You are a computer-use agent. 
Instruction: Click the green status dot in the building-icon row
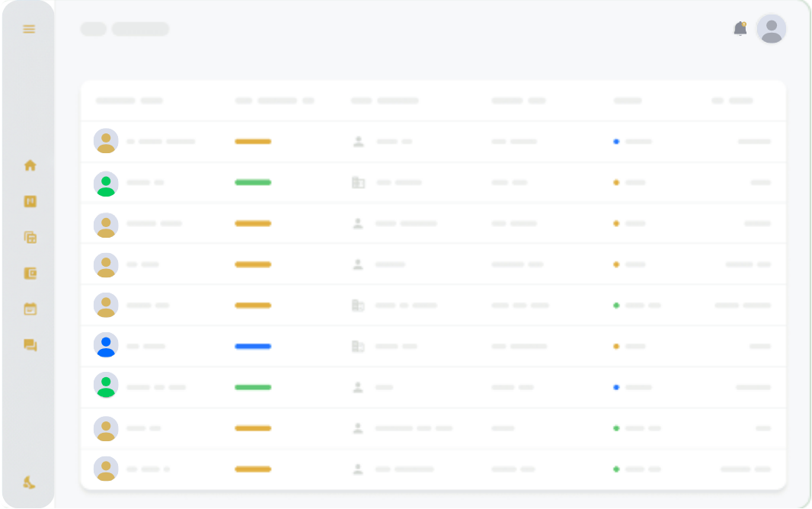[616, 306]
